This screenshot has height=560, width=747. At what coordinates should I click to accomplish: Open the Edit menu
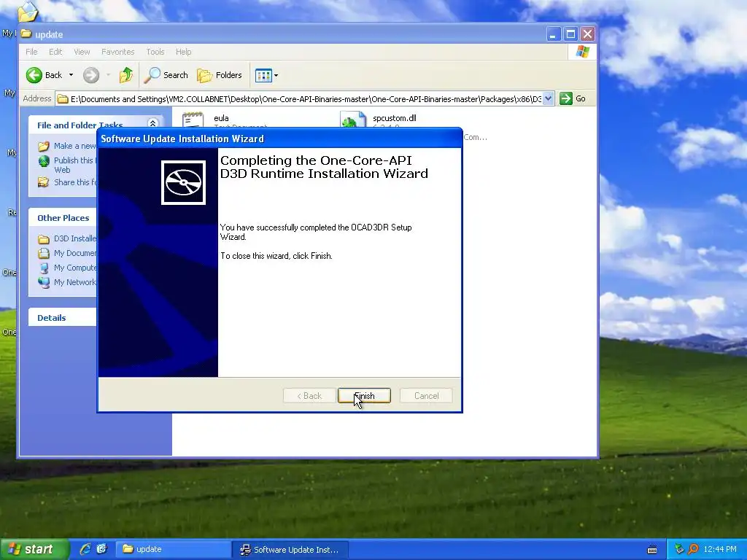55,52
